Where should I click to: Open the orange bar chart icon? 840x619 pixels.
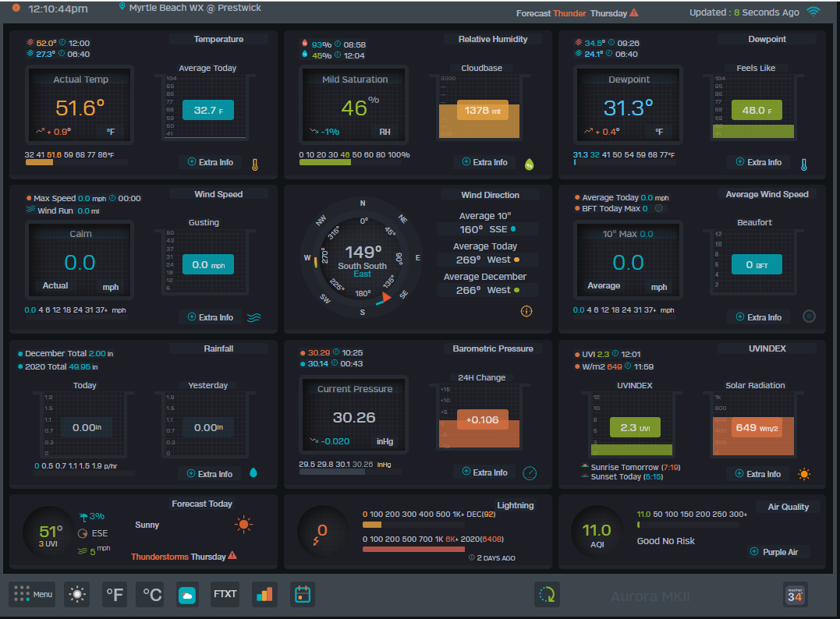coord(264,594)
